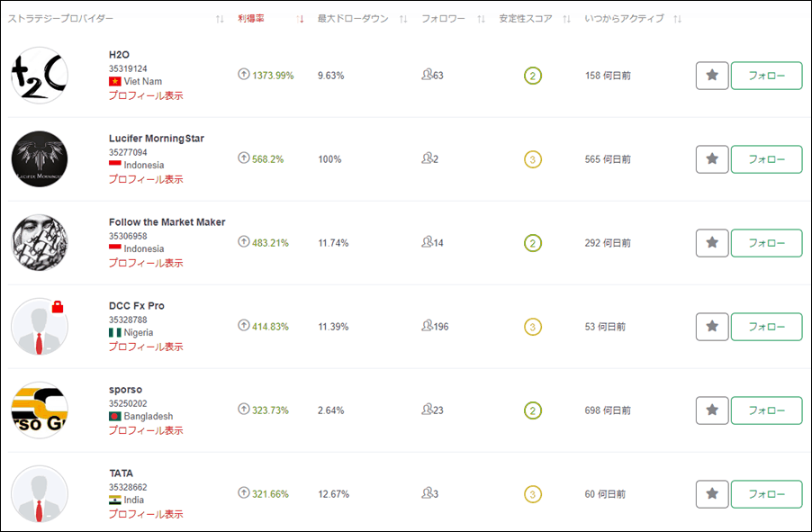Star the H2O strategy as favorite
This screenshot has height=532, width=812.
(x=712, y=76)
